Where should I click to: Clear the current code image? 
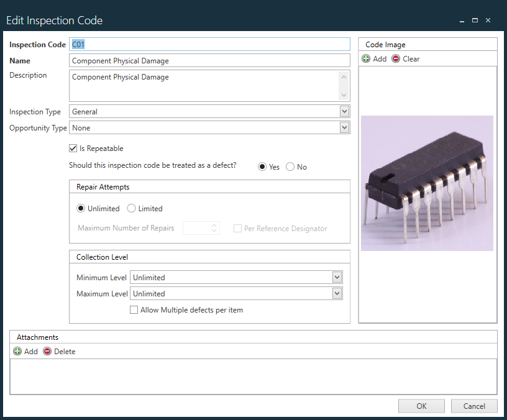tap(406, 58)
